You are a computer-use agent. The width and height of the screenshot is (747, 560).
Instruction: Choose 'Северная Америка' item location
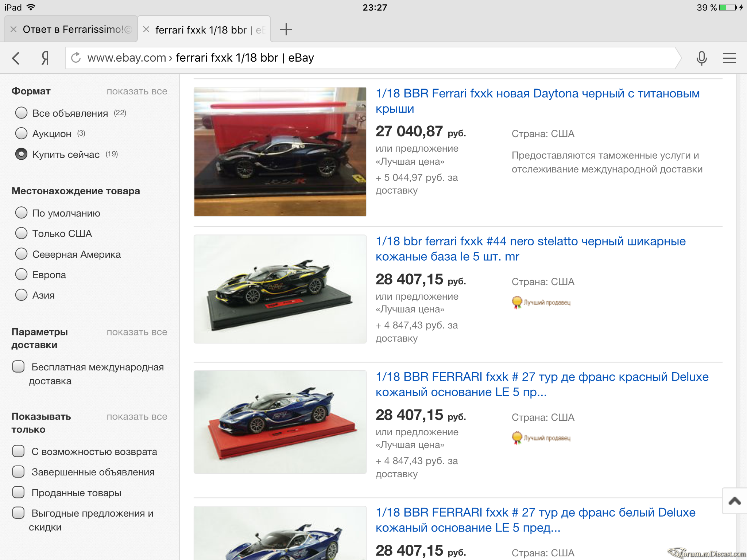(x=22, y=254)
